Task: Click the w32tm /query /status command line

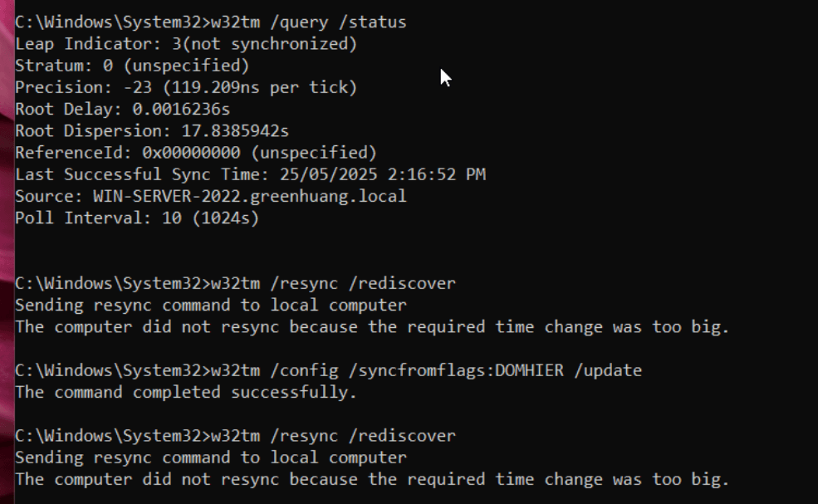Action: click(x=210, y=22)
